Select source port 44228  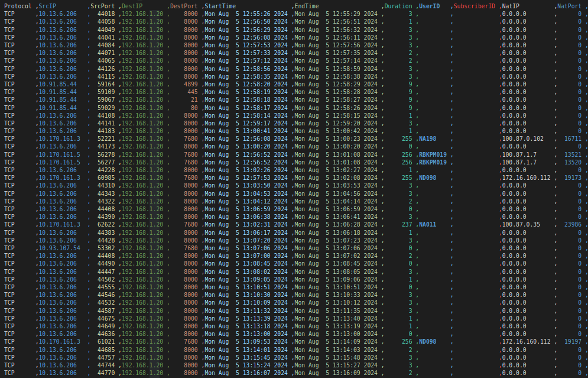(x=106, y=170)
